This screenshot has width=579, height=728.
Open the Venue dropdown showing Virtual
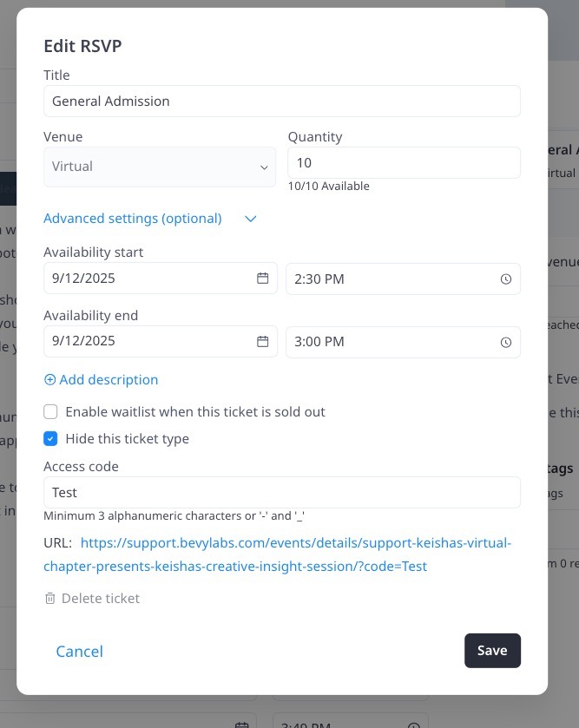[160, 167]
